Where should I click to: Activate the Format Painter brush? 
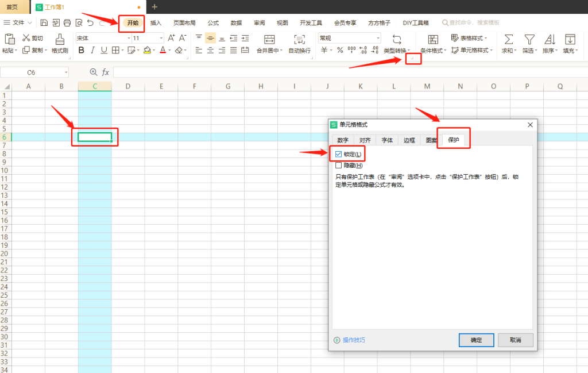coord(60,40)
